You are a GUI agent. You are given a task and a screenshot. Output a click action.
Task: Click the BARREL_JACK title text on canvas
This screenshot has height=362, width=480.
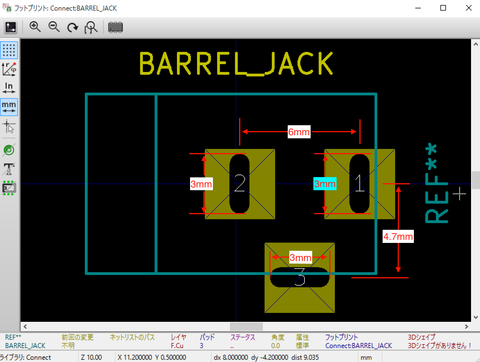[x=236, y=63]
